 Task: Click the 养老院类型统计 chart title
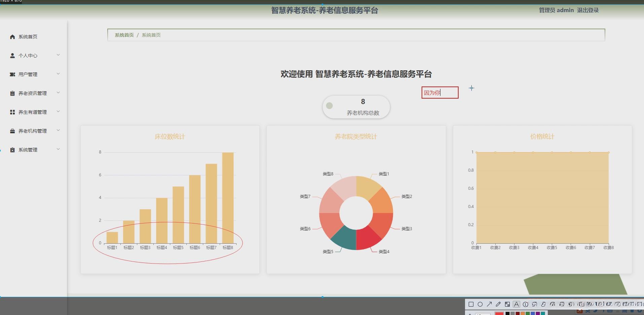pos(356,137)
